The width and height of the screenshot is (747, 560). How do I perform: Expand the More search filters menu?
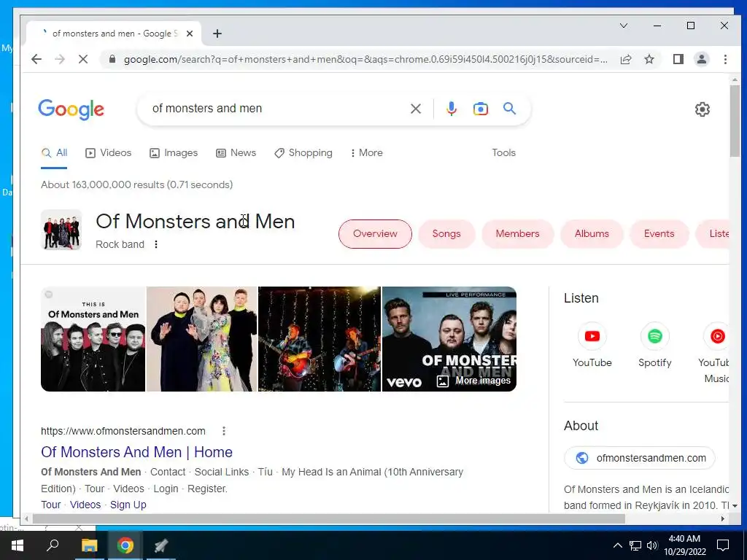pos(366,153)
